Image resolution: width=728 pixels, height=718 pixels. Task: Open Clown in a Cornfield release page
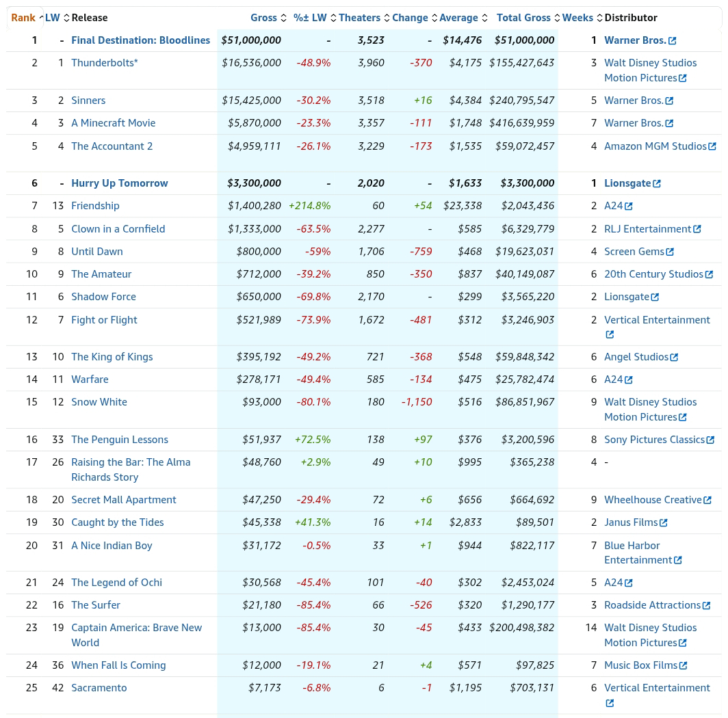[118, 229]
